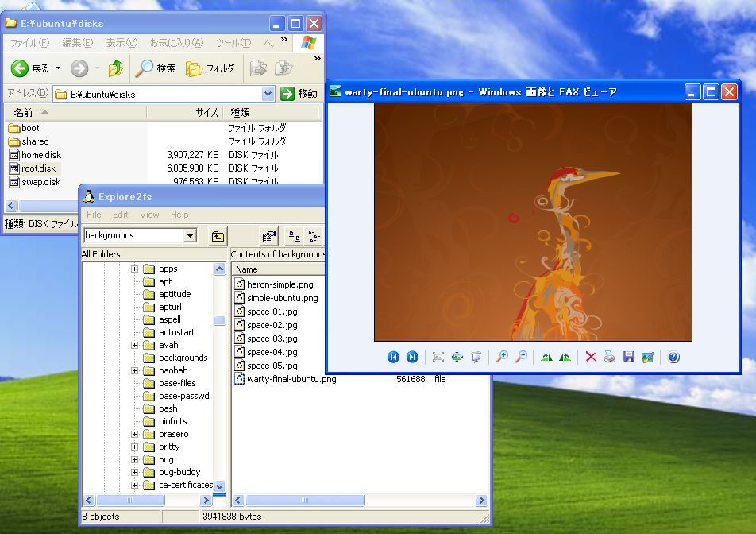Open the Search (検索) pane in Explorer
The image size is (756, 534).
(155, 68)
